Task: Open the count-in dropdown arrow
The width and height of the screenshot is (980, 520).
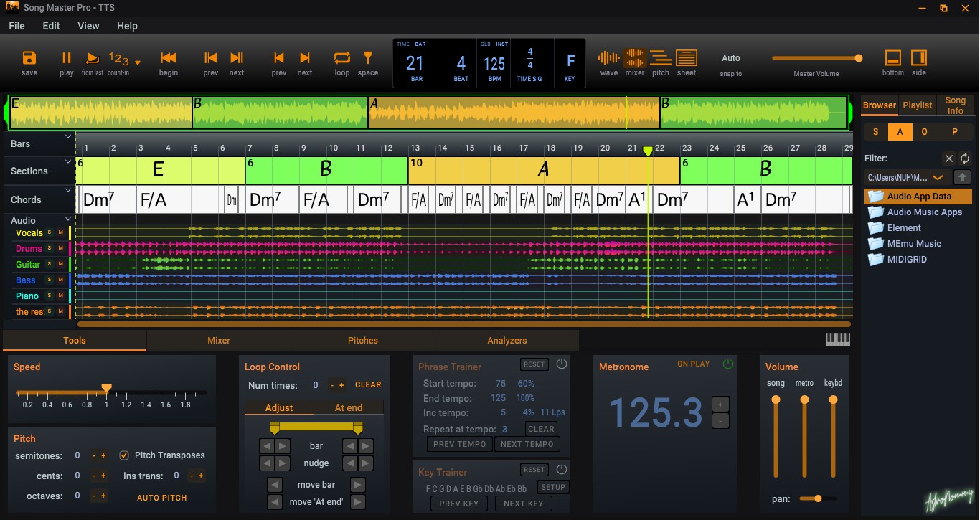Action: click(x=138, y=63)
